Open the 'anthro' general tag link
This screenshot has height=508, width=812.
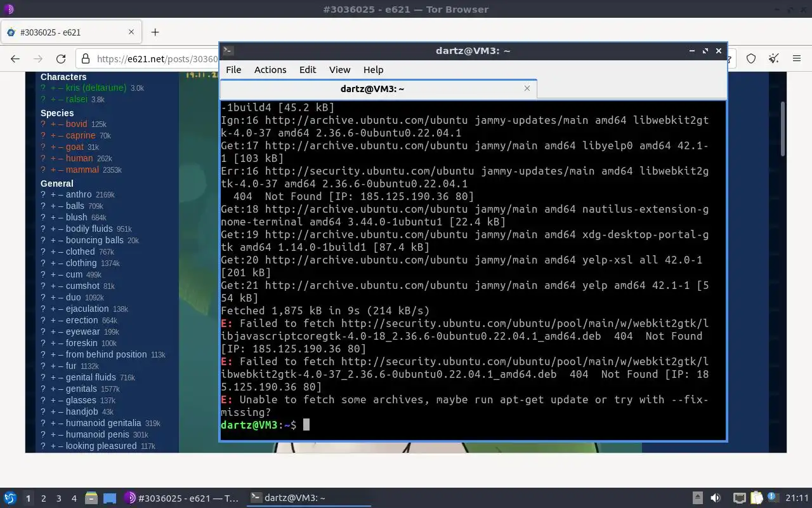pyautogui.click(x=79, y=195)
